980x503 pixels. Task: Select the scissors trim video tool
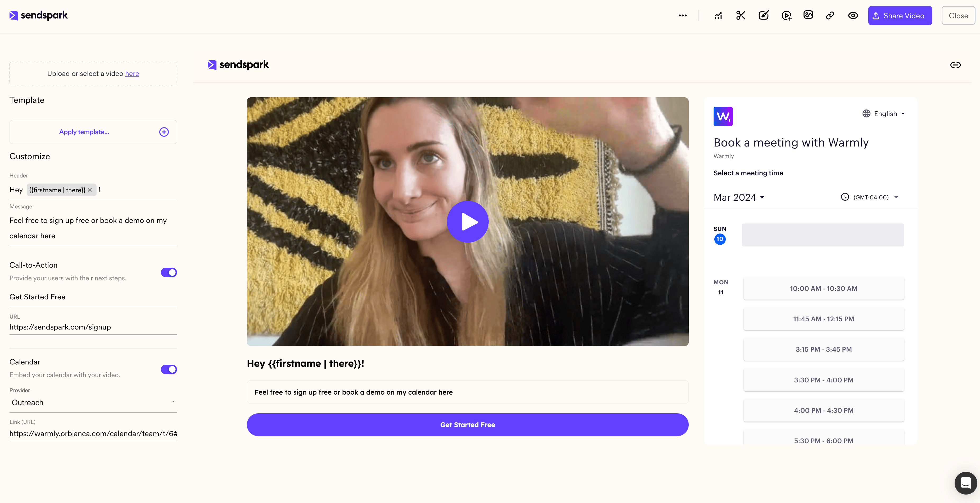click(740, 16)
